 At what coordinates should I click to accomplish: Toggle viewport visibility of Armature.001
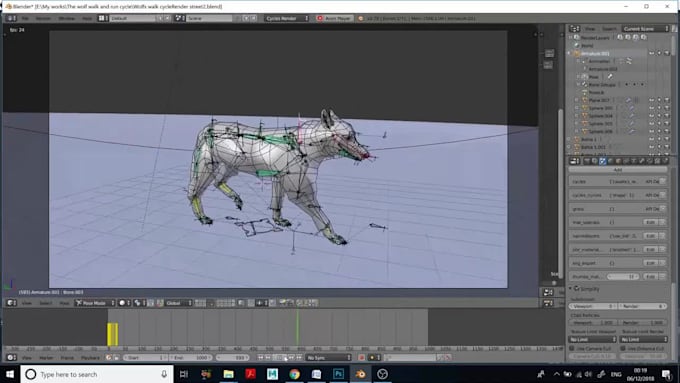[x=651, y=53]
